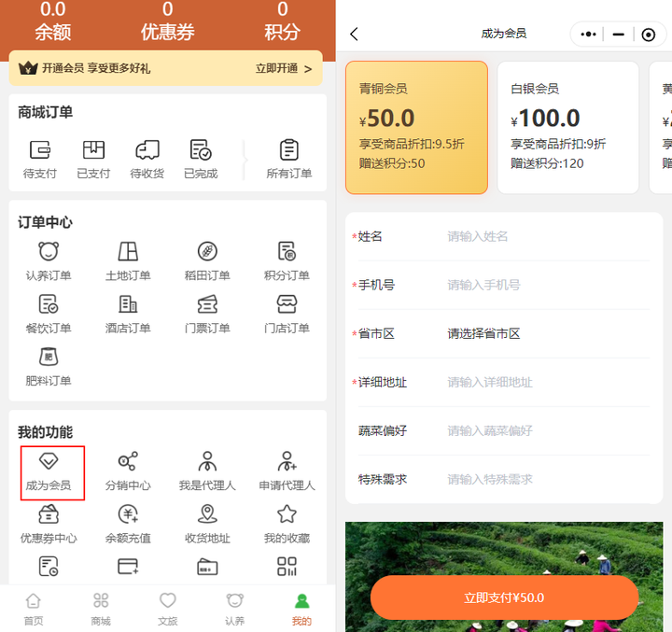Screen dimensions: 672x632
Task: Open 分销中心 distribution center
Action: tap(128, 471)
